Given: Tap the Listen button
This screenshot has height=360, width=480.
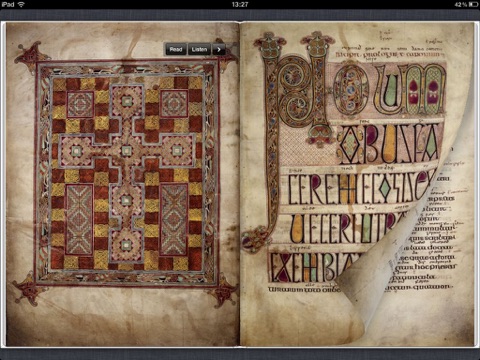Looking at the screenshot, I should (x=199, y=49).
